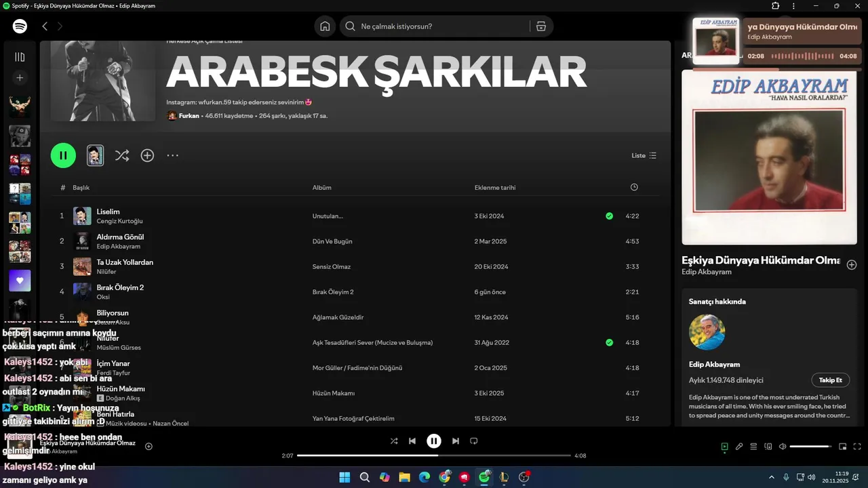
Task: Open File Explorer from the taskbar
Action: point(404,477)
